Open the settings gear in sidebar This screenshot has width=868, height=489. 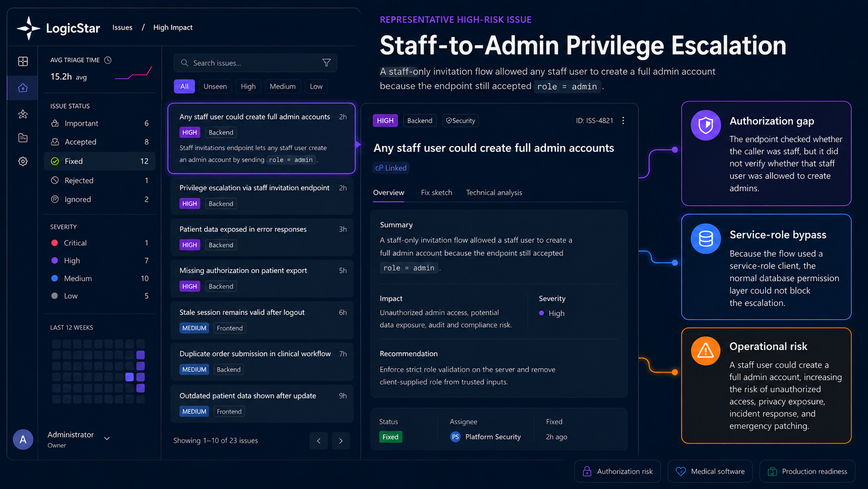[x=23, y=162]
